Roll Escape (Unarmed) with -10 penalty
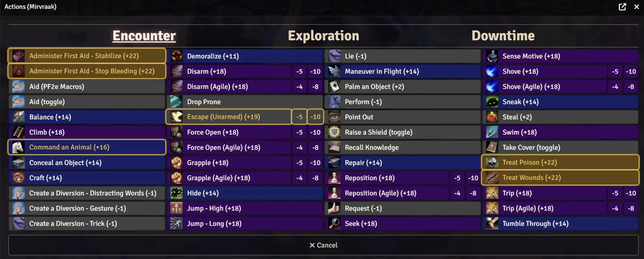644x259 pixels. point(315,117)
